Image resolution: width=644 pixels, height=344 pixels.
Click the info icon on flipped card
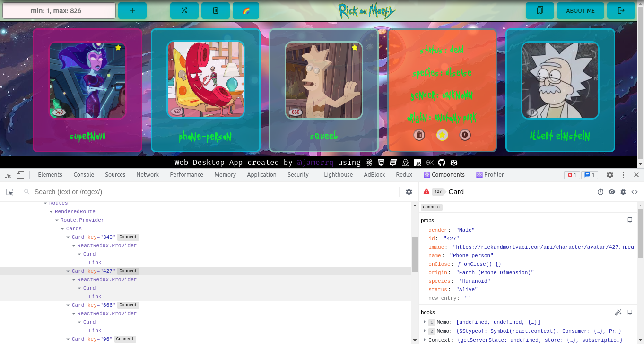[465, 135]
